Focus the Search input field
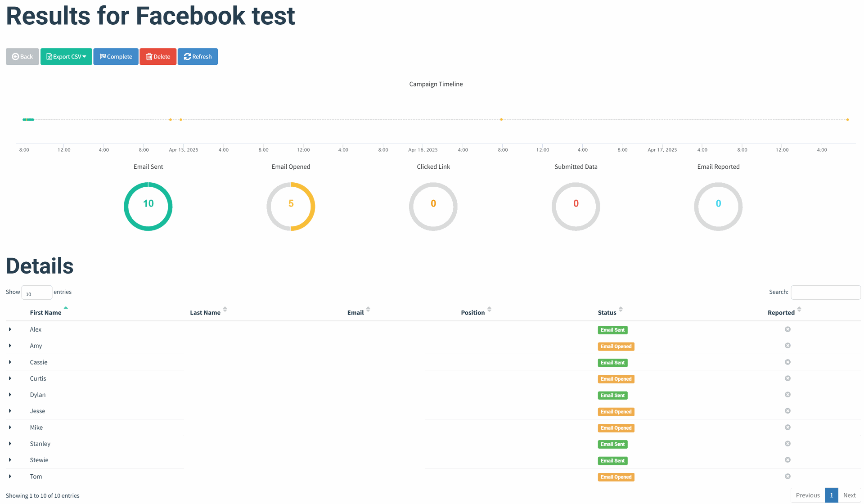 point(825,292)
